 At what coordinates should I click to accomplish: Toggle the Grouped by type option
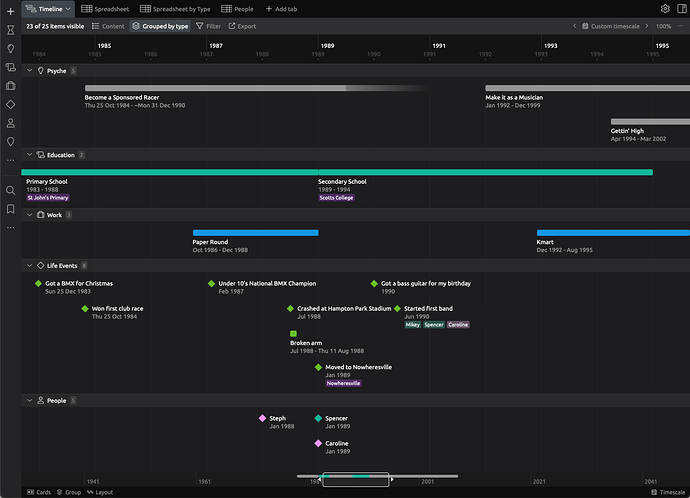tap(160, 26)
